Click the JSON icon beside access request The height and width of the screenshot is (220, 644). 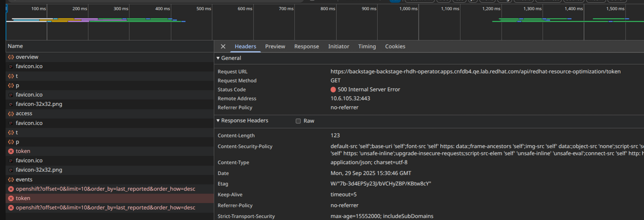(x=11, y=114)
